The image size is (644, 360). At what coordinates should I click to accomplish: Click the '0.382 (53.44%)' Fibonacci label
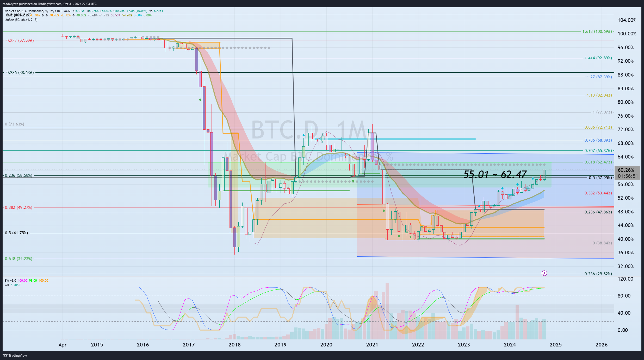pos(598,193)
